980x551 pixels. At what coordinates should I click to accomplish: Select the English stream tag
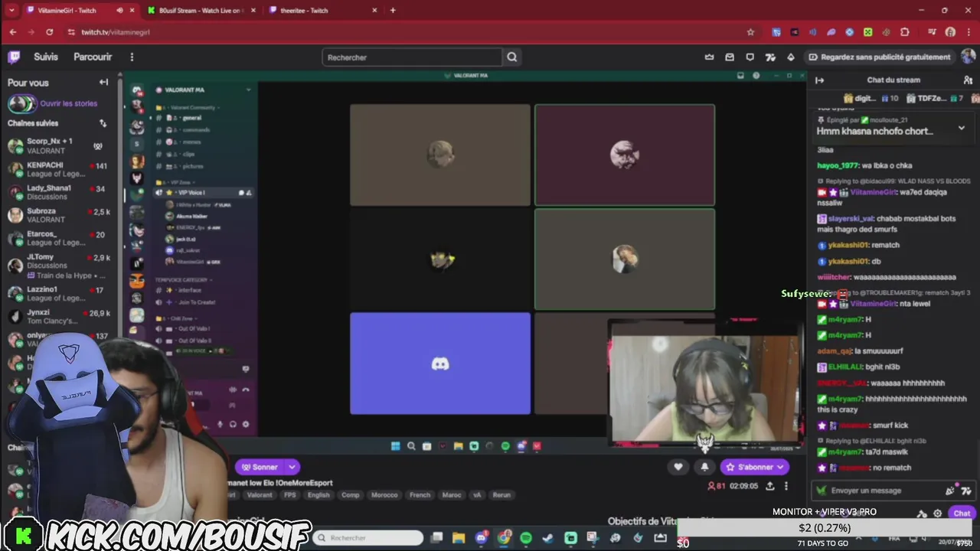pos(318,495)
